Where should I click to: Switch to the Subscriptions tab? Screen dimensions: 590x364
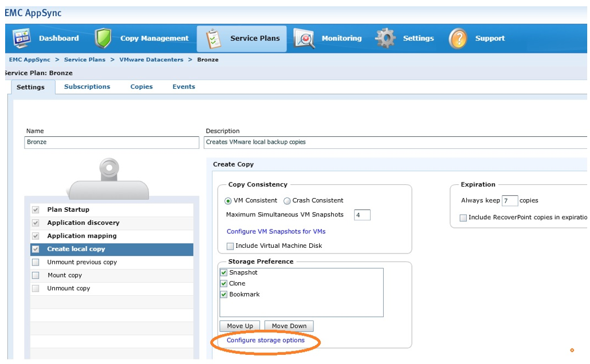(x=87, y=87)
